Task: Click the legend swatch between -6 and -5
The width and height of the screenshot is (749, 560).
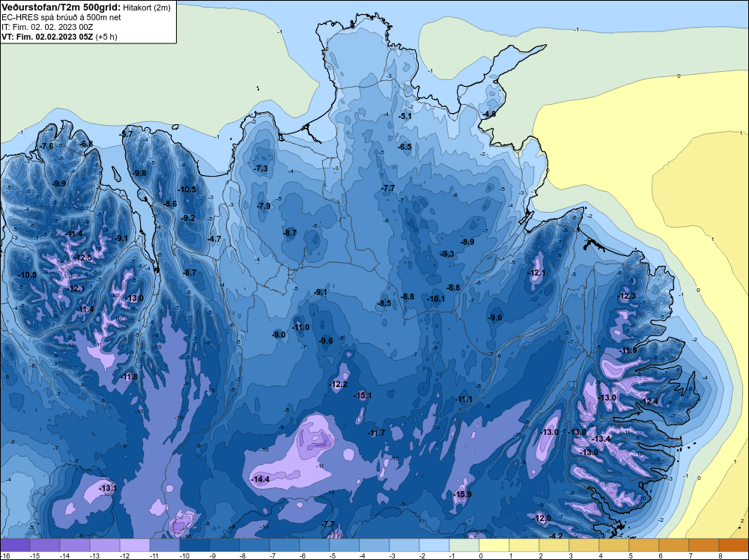Action: (x=315, y=545)
